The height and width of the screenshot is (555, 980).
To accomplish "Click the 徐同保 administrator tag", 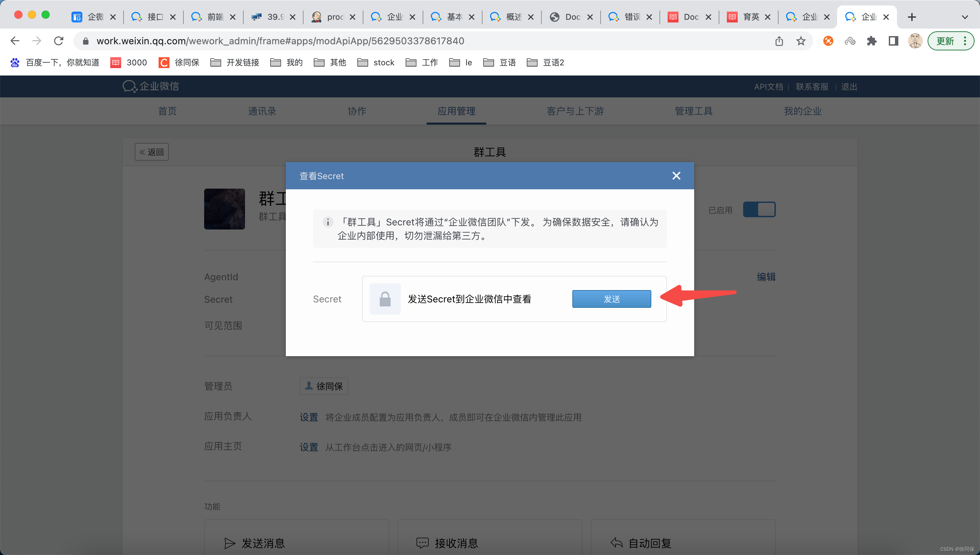I will pos(324,386).
